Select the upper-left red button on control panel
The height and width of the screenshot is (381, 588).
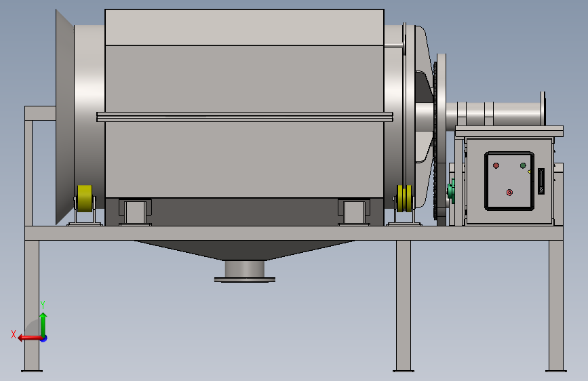click(x=496, y=165)
